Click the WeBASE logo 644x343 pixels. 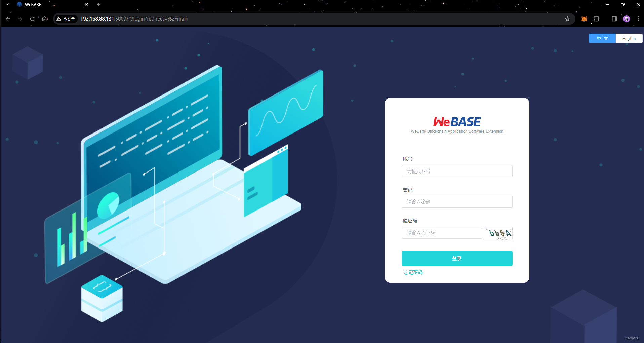click(457, 121)
